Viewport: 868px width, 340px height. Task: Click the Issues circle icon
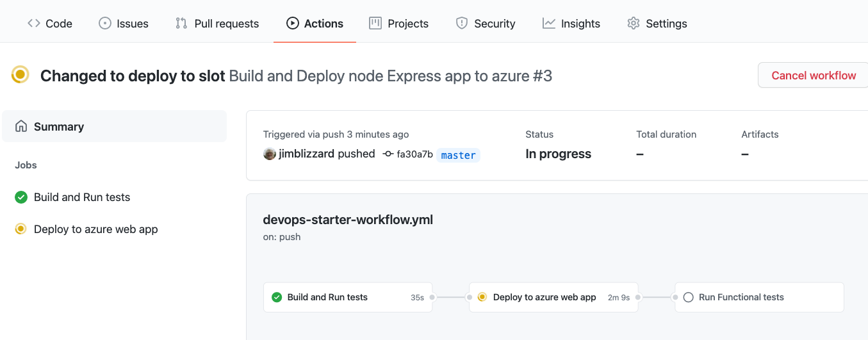click(x=104, y=24)
